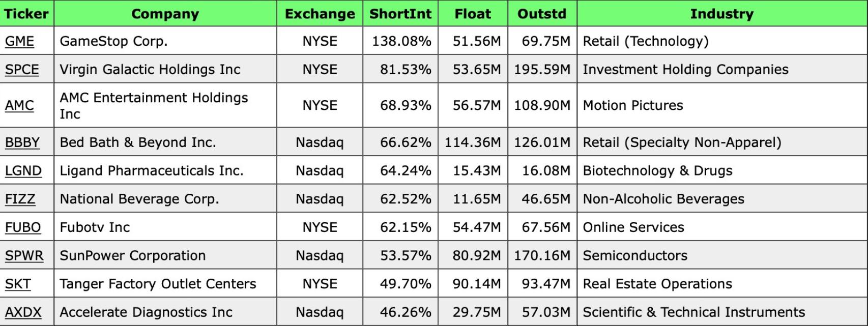The width and height of the screenshot is (868, 326).
Task: Click the AMC ticker link
Action: click(19, 105)
